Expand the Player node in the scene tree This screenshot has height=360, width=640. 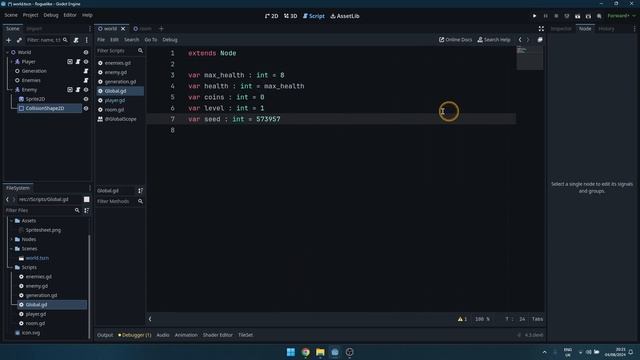11,62
